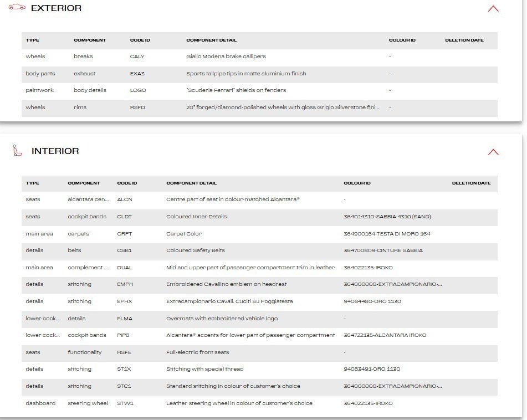Click the seat icon beside INTERIOR heading

(x=17, y=151)
